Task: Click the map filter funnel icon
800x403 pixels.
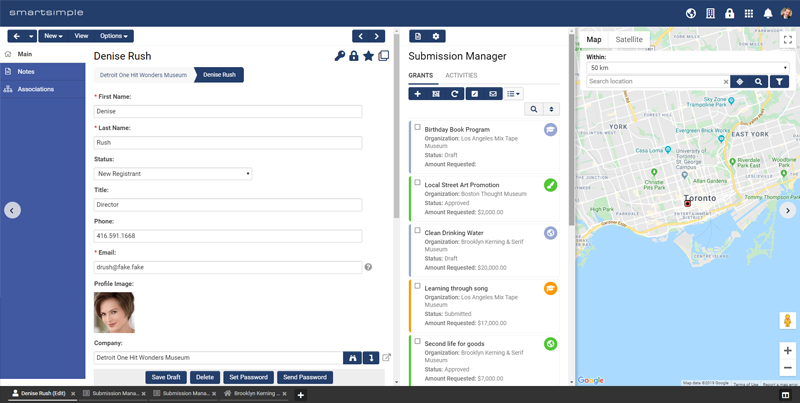Action: (x=778, y=82)
